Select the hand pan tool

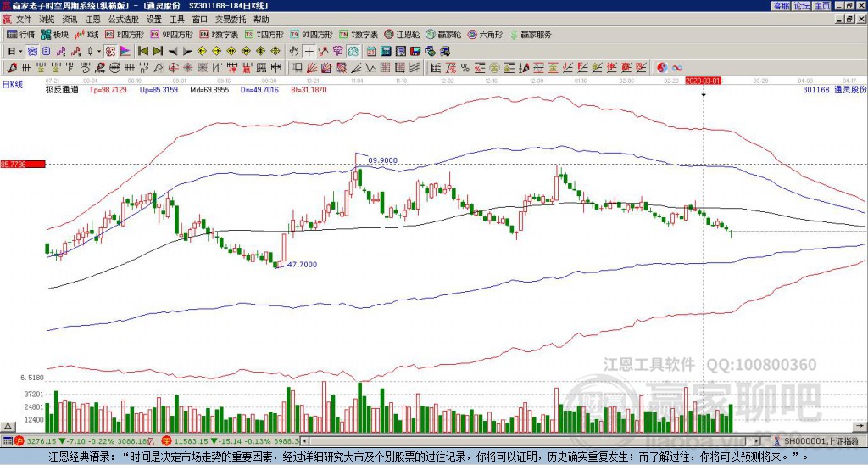(x=294, y=52)
